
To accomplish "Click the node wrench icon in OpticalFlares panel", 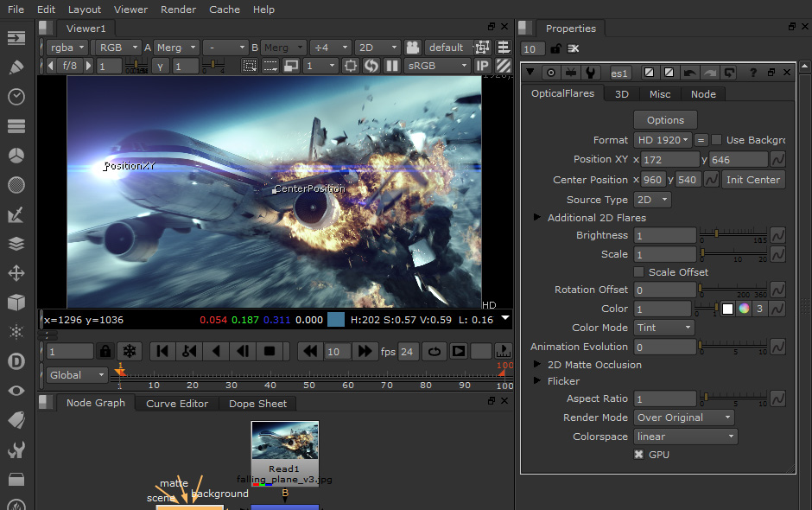I will (x=590, y=73).
